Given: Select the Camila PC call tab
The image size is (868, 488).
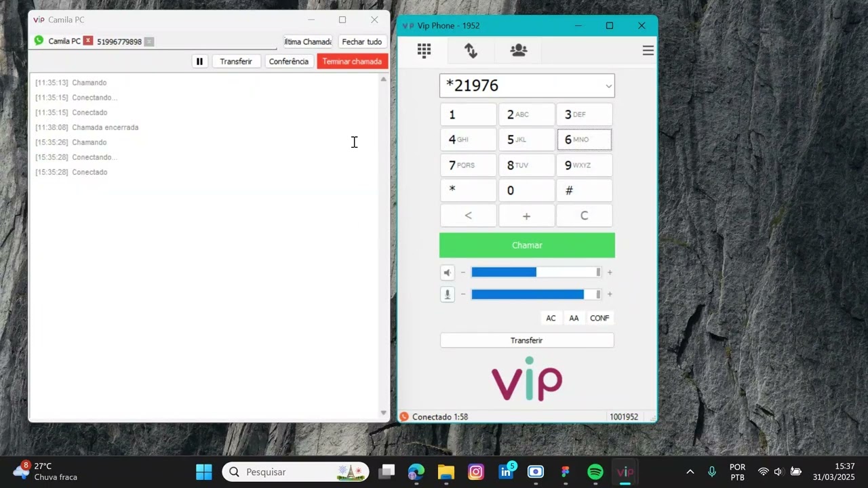Looking at the screenshot, I should click(x=64, y=41).
